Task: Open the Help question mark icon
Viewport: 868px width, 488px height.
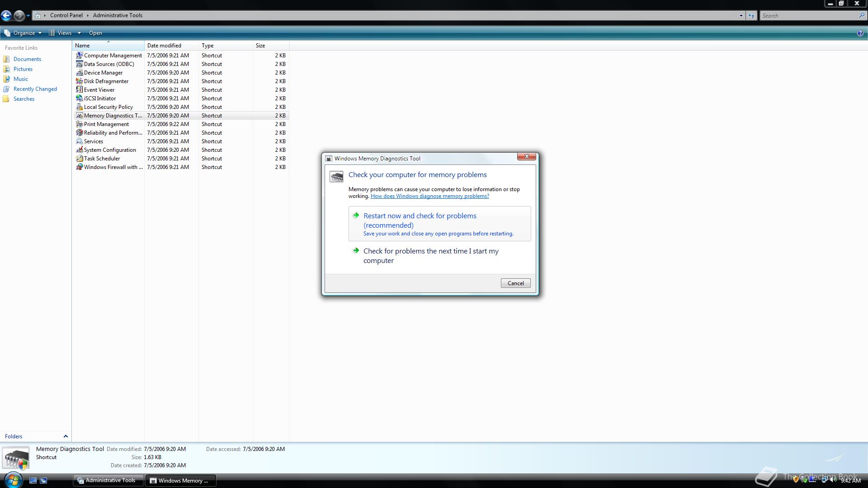Action: (x=860, y=33)
